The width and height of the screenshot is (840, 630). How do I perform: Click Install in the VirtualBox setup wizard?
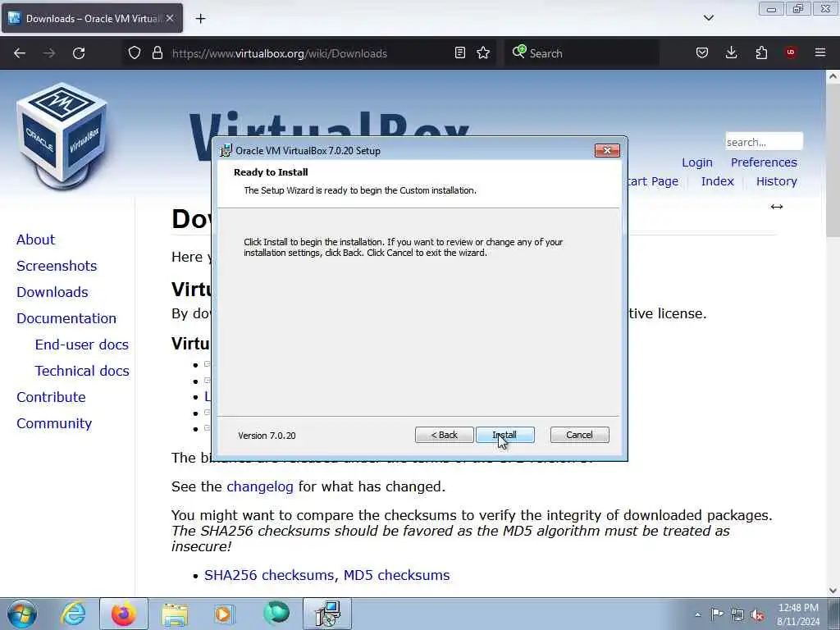504,435
